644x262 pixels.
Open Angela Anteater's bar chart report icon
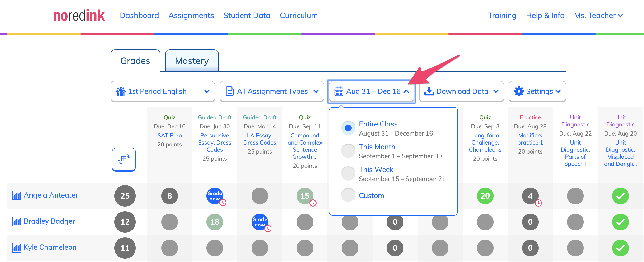17,196
